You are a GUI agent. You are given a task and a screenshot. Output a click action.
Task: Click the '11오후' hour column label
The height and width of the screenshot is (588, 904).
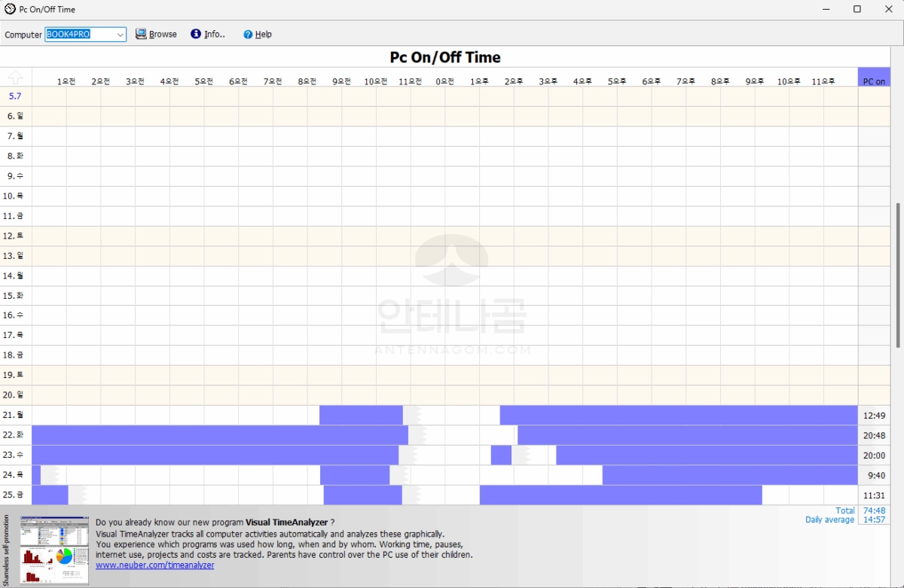(x=823, y=81)
